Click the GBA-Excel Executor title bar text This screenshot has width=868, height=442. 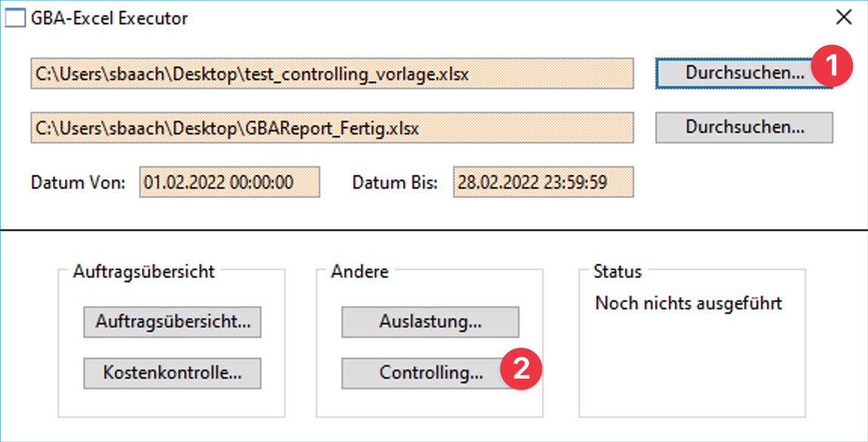click(109, 18)
